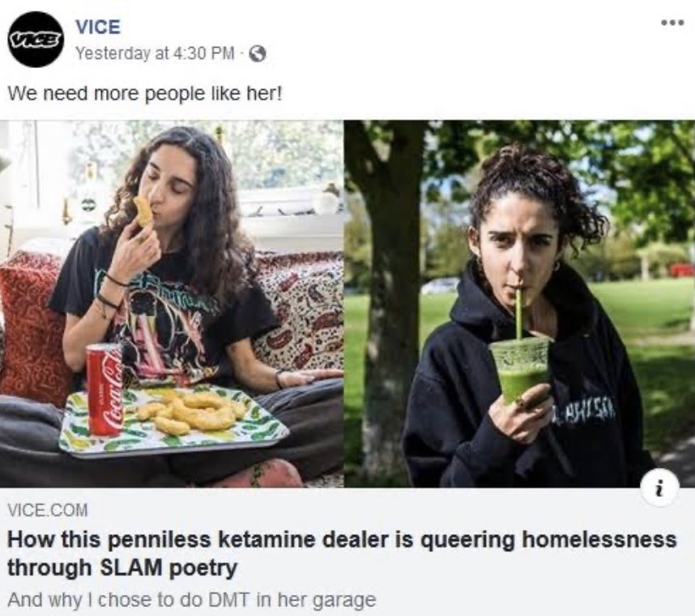Image resolution: width=695 pixels, height=616 pixels.
Task: Select the caption We need more people like her
Action: (x=144, y=93)
